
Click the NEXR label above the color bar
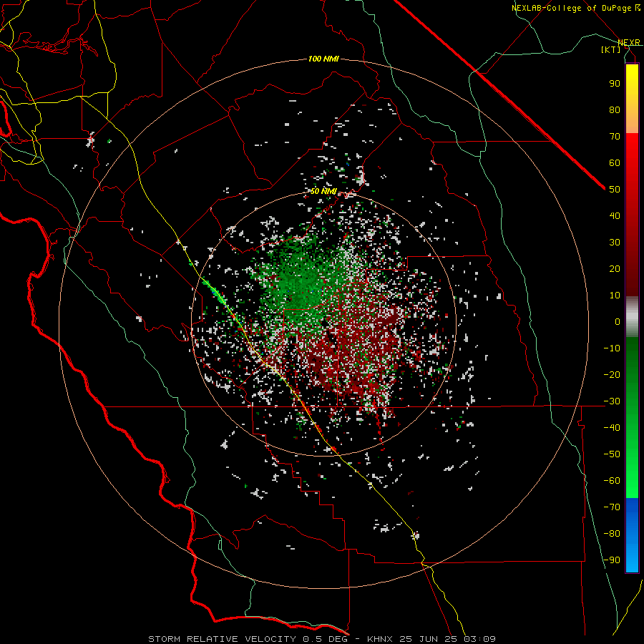[629, 43]
